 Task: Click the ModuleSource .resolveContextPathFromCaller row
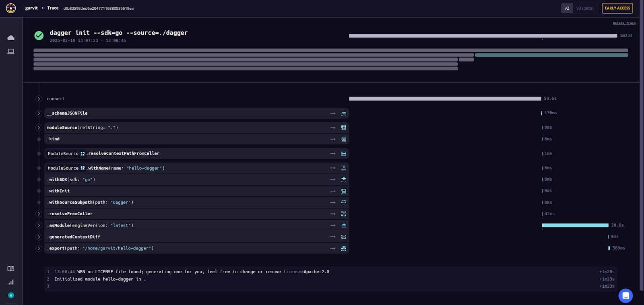(196, 154)
